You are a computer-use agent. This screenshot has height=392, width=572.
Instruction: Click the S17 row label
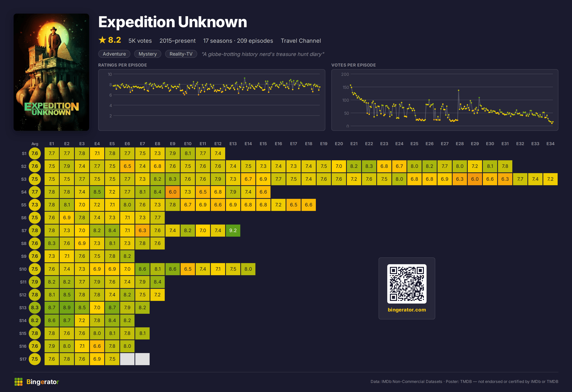23,359
